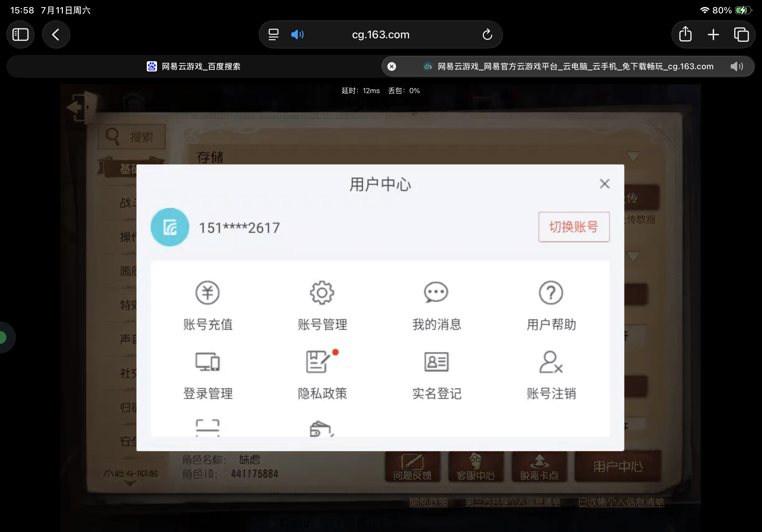Open 用户帮助 question mark icon

click(550, 292)
